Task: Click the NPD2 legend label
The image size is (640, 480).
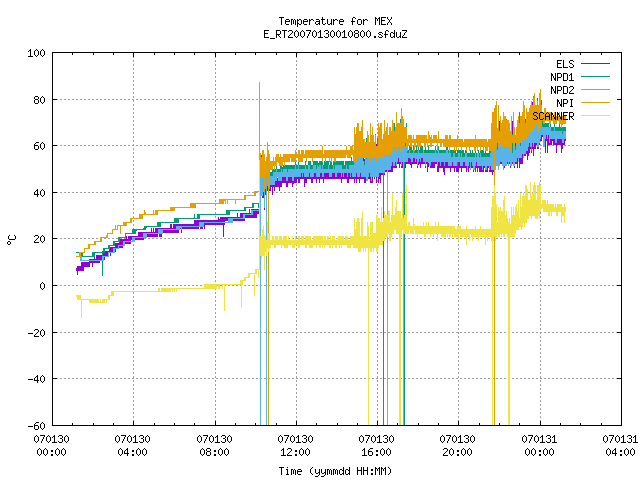Action: click(562, 90)
